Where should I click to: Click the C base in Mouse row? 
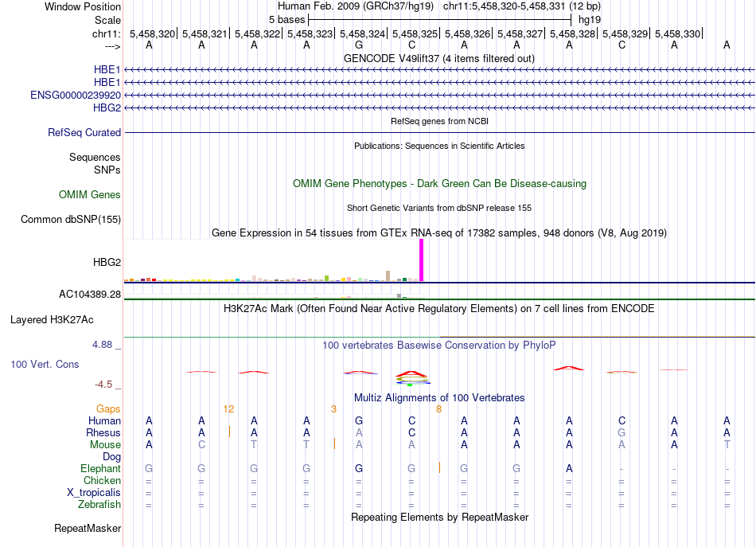tap(201, 445)
